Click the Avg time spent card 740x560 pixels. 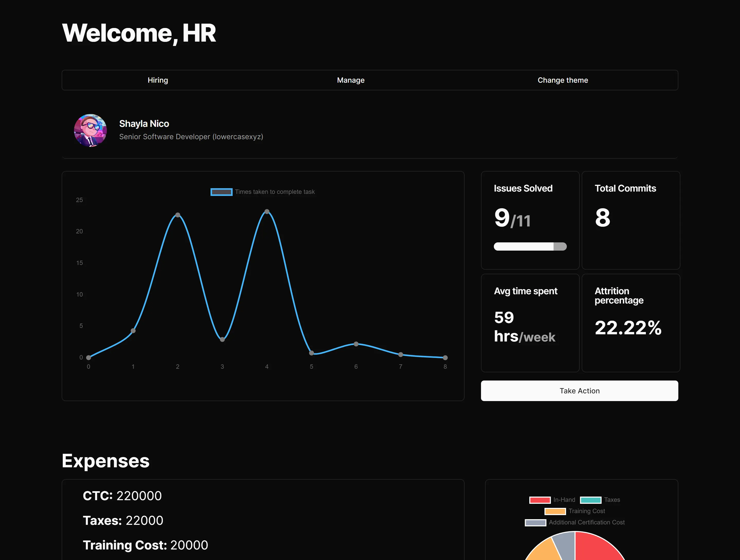pyautogui.click(x=530, y=323)
